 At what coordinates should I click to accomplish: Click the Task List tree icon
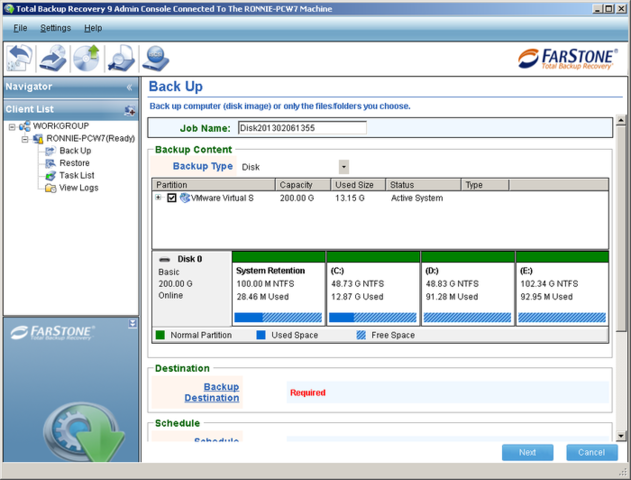(50, 176)
